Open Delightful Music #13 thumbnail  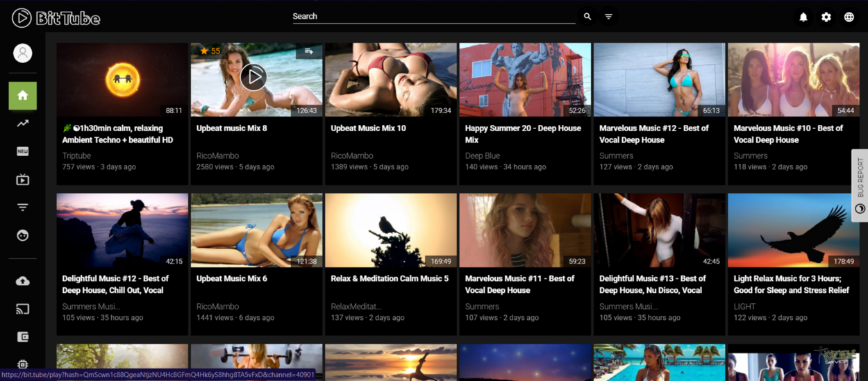(x=660, y=230)
